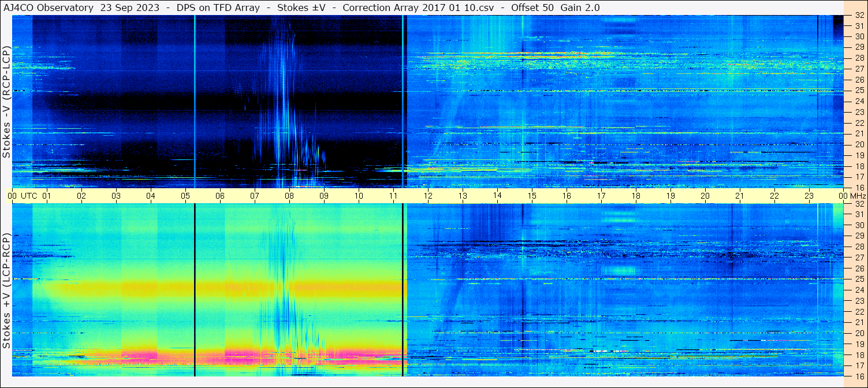Click the 07 hour mark on time axis
This screenshot has width=868, height=388.
[255, 196]
